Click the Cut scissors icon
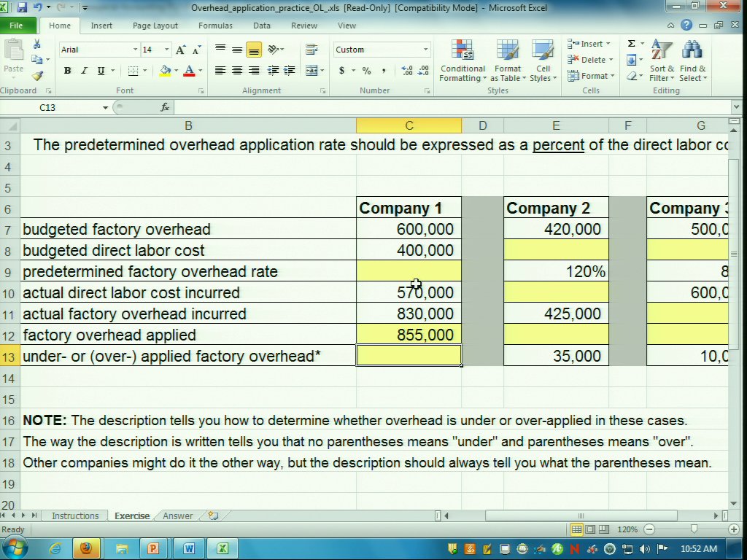This screenshot has width=747, height=560. click(x=37, y=44)
